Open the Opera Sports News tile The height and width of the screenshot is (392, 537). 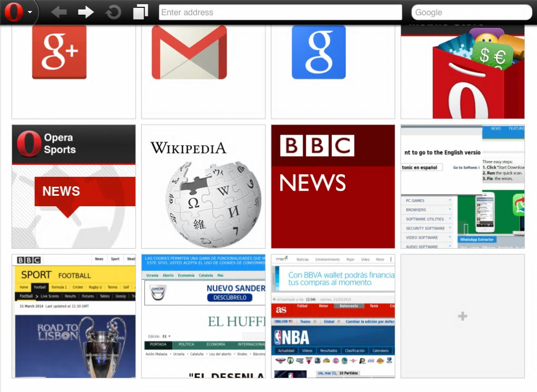pos(74,187)
